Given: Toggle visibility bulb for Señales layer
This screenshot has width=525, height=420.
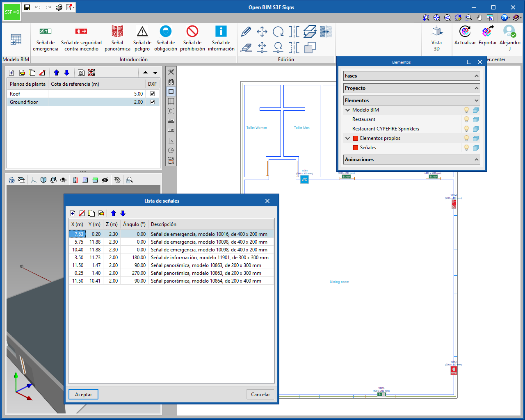Looking at the screenshot, I should pos(466,148).
